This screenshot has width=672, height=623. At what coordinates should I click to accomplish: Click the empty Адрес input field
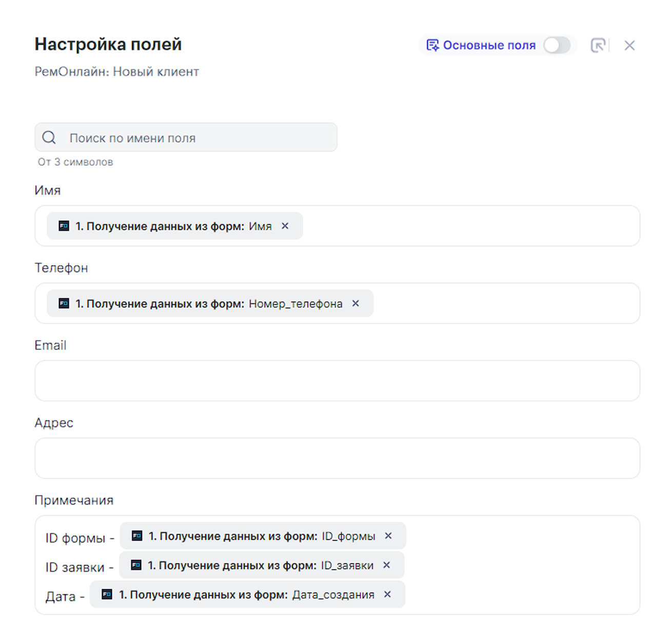tap(337, 458)
